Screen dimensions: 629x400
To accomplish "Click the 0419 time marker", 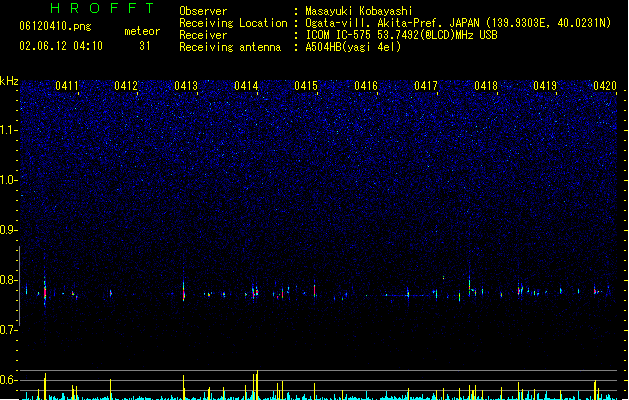I will (545, 86).
